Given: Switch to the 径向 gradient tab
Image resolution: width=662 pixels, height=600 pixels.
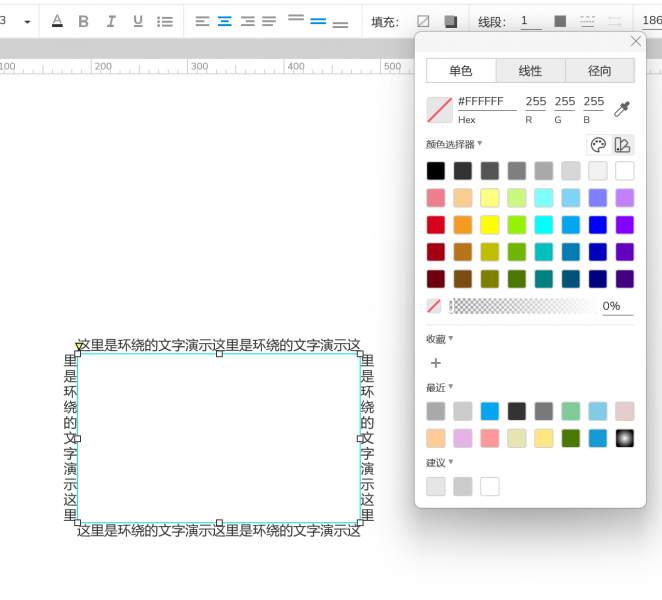Looking at the screenshot, I should click(600, 71).
